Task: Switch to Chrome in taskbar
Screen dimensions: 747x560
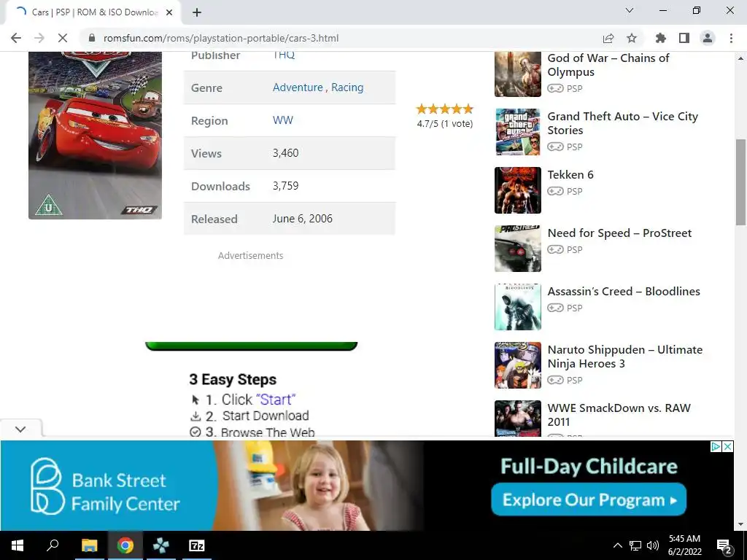Action: click(125, 545)
